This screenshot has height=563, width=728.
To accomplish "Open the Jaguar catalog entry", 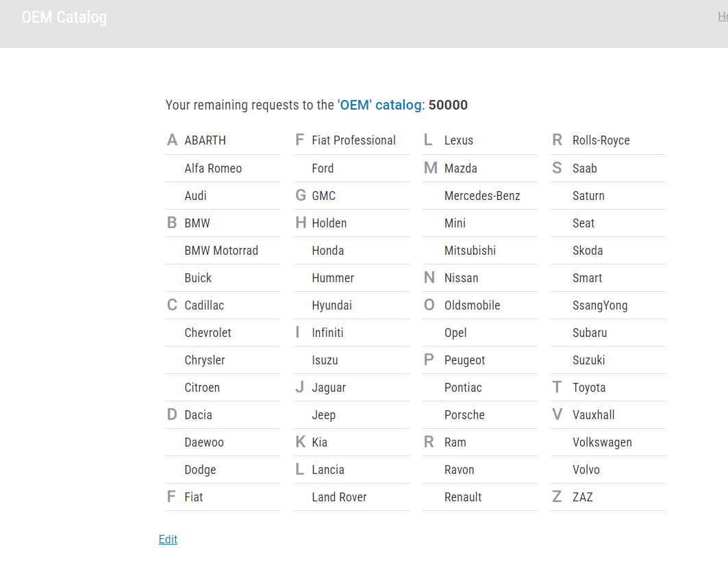I will coord(329,388).
